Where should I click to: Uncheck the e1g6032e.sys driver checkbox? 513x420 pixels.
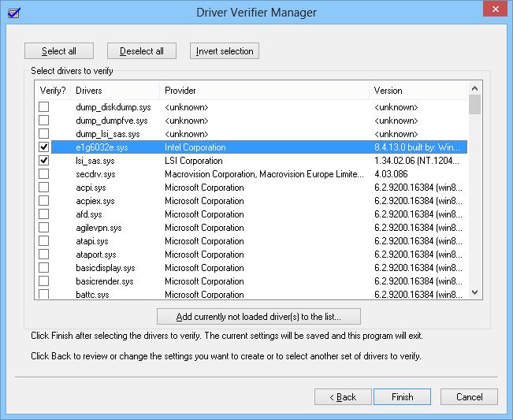pos(44,147)
